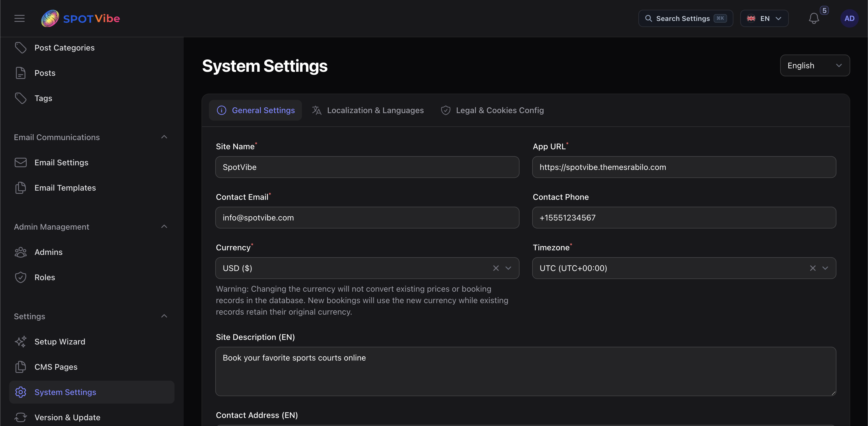868x426 pixels.
Task: Click the notification count badge 5
Action: click(x=824, y=10)
